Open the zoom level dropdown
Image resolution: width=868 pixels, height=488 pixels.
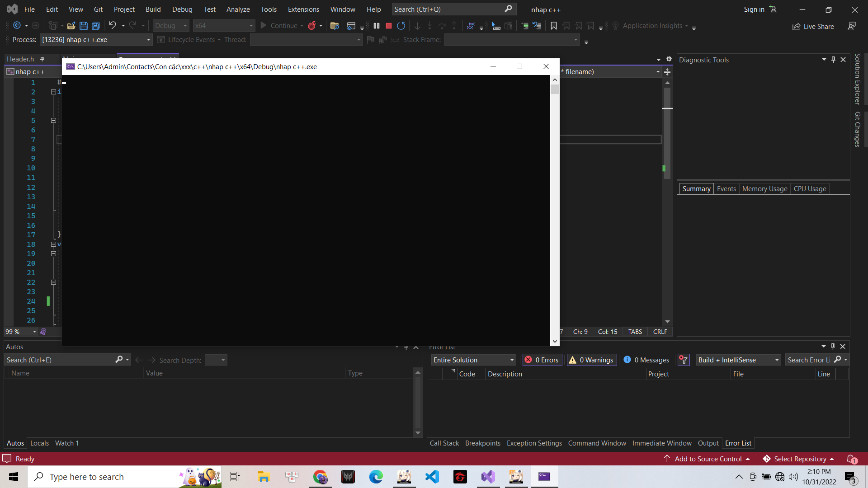pyautogui.click(x=34, y=332)
